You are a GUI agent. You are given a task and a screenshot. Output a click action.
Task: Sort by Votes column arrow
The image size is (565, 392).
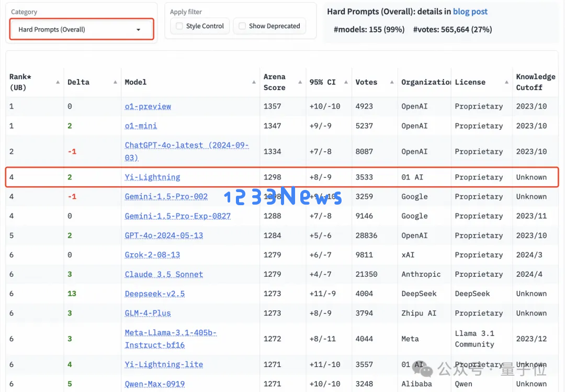(392, 82)
